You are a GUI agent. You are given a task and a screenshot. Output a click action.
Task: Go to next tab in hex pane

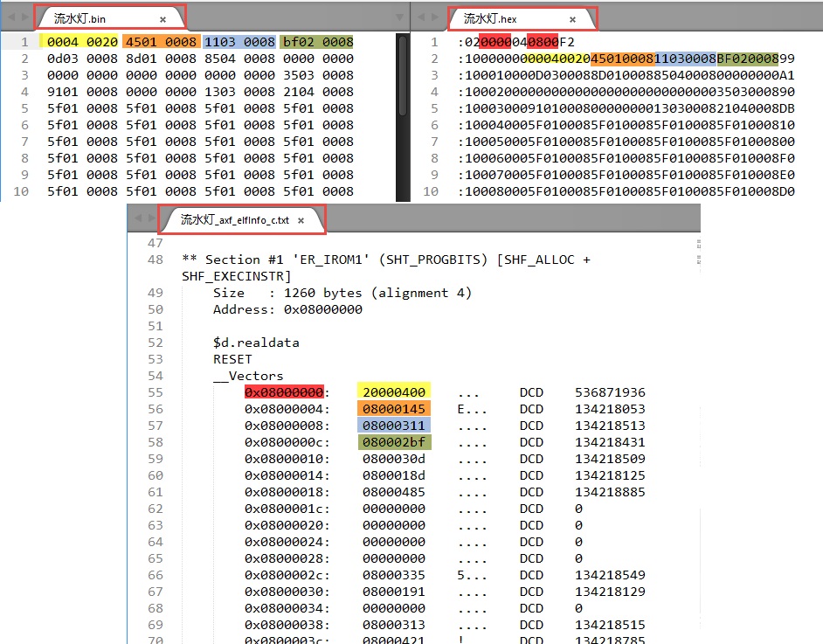tap(434, 17)
